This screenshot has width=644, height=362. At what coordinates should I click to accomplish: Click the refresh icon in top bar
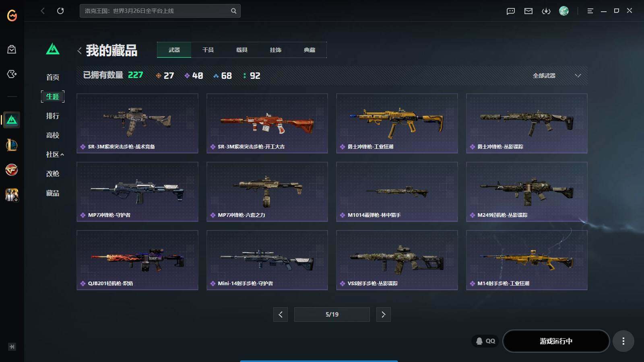(x=60, y=11)
